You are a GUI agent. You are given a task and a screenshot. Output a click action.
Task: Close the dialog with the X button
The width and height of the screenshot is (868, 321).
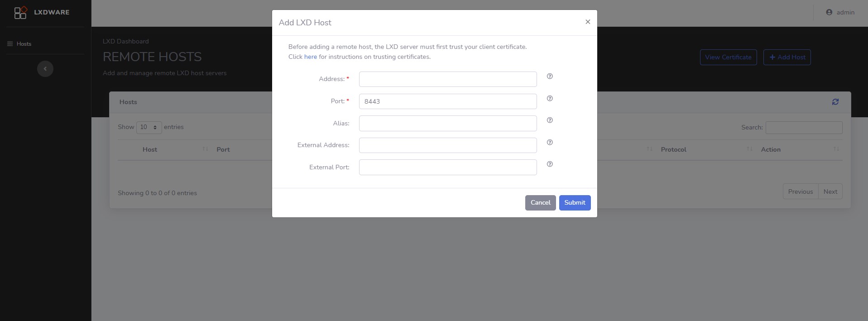(x=588, y=22)
